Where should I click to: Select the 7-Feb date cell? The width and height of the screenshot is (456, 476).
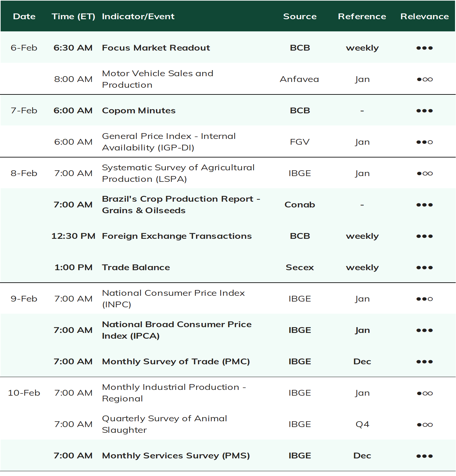[24, 110]
